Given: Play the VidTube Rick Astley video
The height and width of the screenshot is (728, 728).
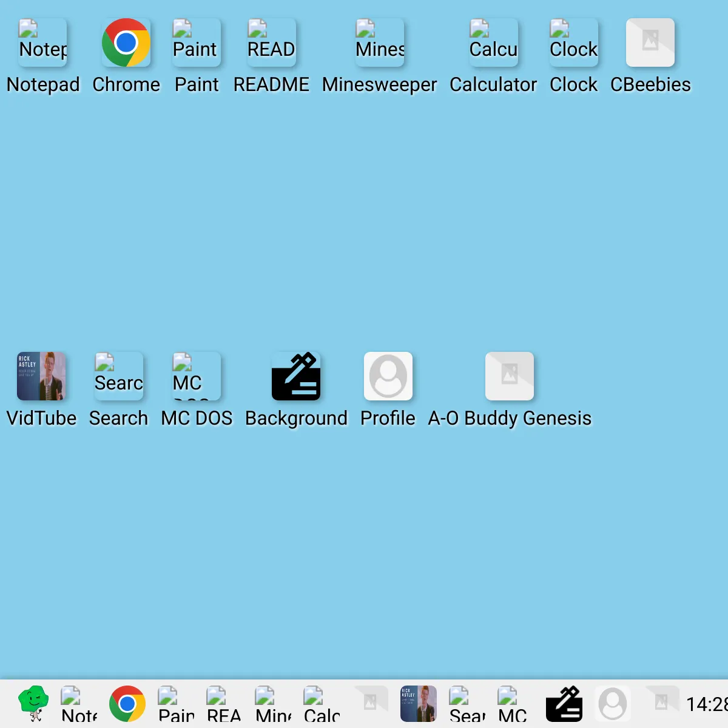Looking at the screenshot, I should 41,376.
